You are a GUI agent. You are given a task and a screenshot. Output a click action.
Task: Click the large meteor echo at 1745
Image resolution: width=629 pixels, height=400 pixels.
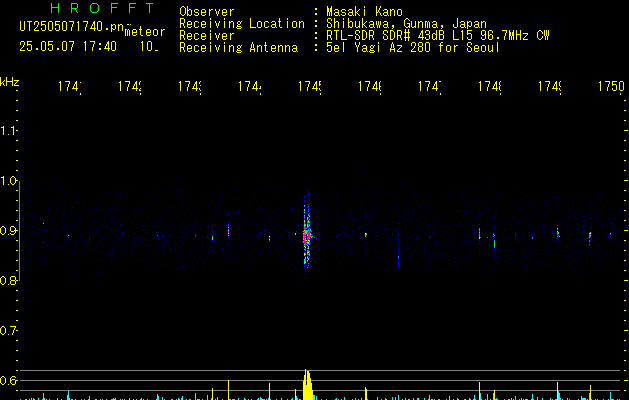(x=307, y=236)
